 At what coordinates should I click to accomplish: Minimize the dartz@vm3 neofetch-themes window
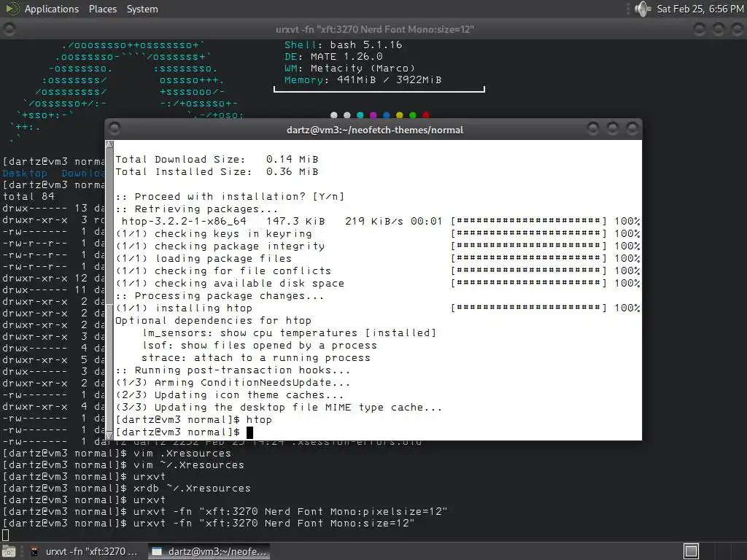point(593,128)
